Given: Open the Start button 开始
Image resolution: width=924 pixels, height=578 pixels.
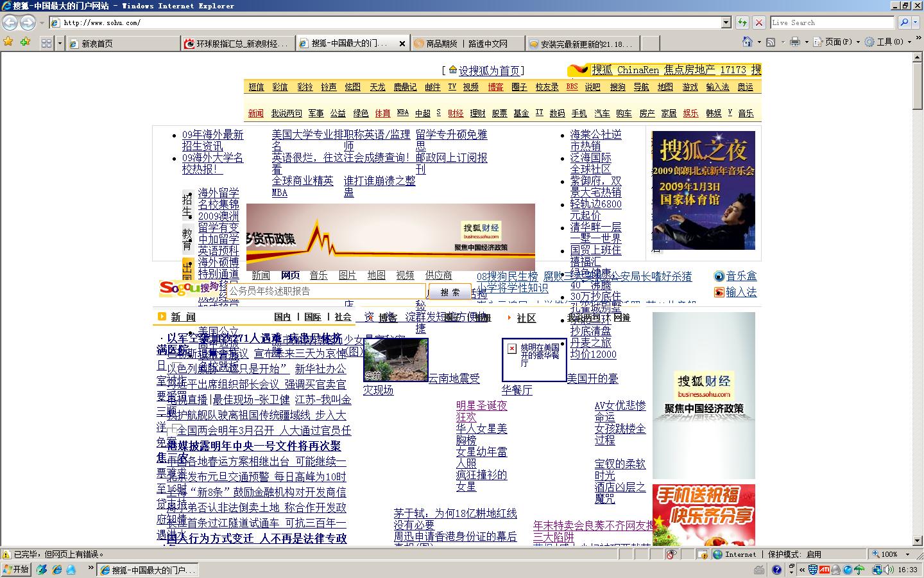Looking at the screenshot, I should pyautogui.click(x=17, y=570).
